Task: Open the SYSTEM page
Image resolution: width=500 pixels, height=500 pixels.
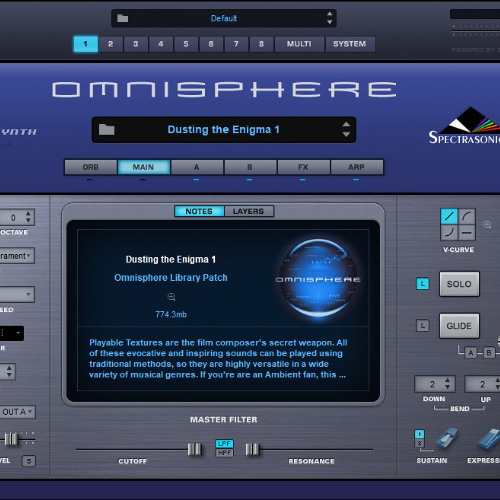Action: 350,44
